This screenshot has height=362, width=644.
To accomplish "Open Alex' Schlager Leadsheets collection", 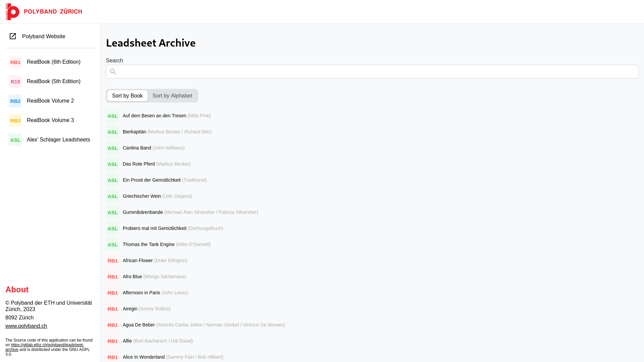I will click(x=58, y=140).
